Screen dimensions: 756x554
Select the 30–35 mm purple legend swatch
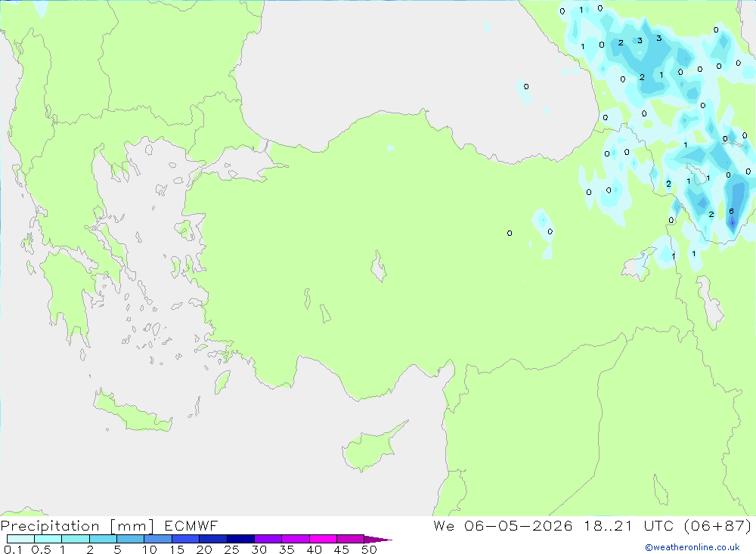coord(268,539)
